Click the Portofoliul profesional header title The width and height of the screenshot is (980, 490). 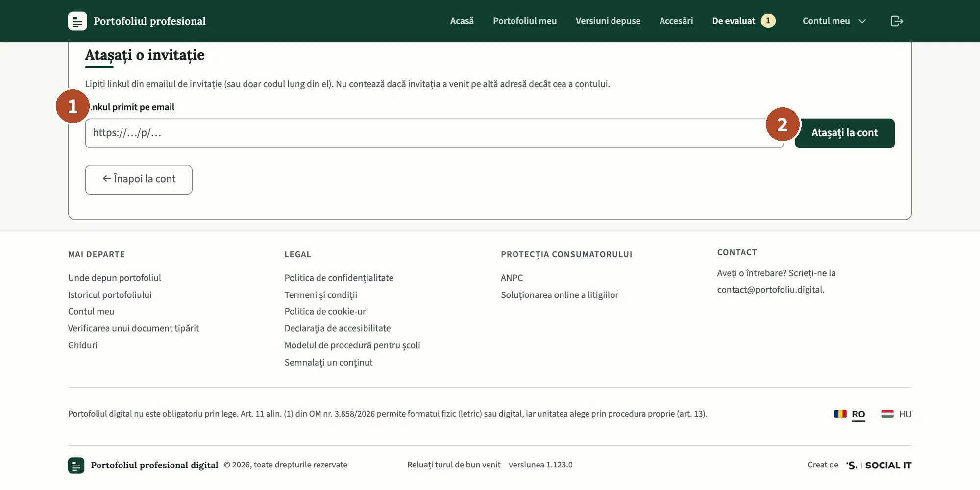point(149,21)
